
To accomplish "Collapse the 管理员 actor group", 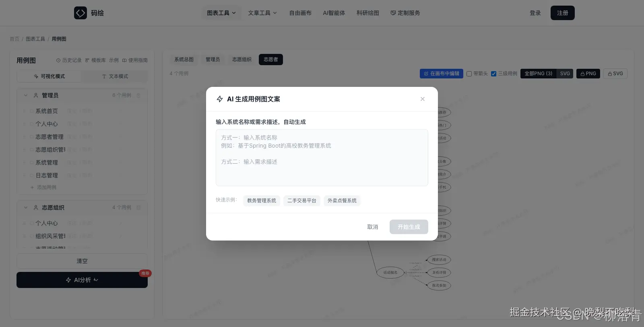I will click(26, 95).
